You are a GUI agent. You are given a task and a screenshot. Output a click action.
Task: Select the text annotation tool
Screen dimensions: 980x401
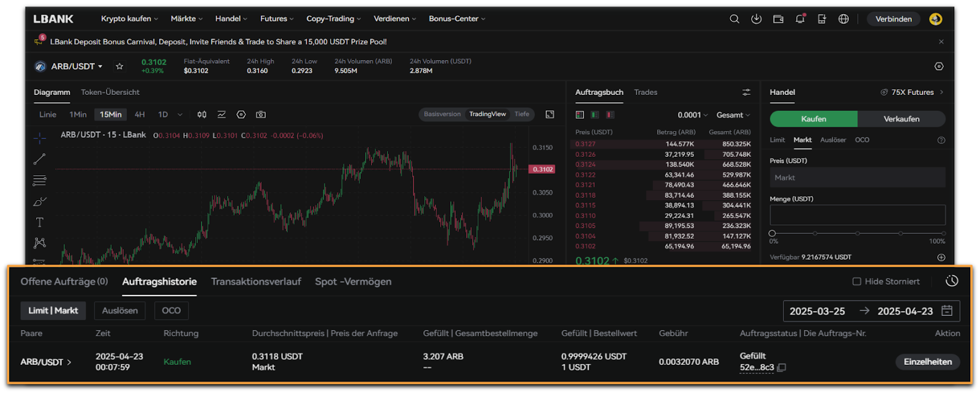pyautogui.click(x=39, y=222)
